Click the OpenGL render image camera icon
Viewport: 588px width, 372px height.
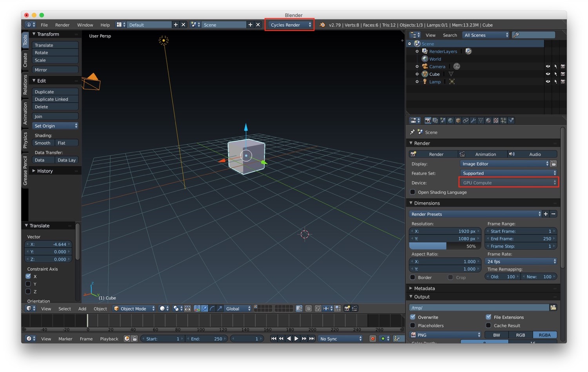tap(347, 308)
